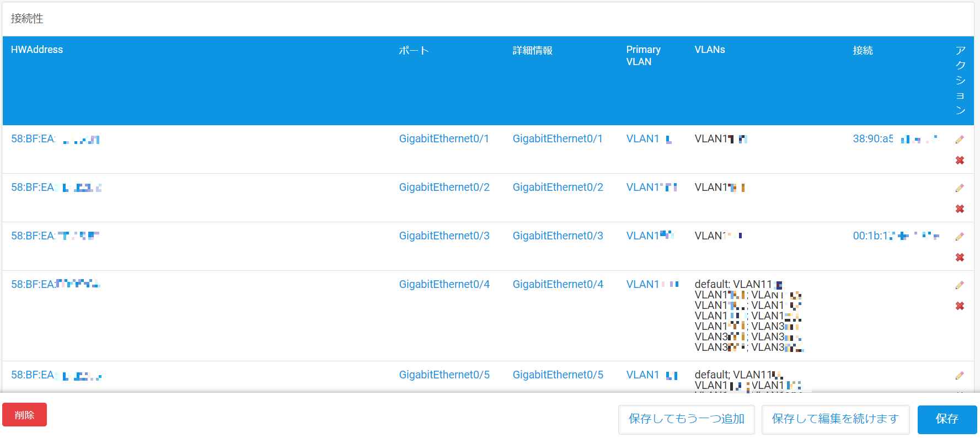Open Primary VLAN link for GigabitEthernet0/2
This screenshot has height=438, width=980.
(652, 188)
